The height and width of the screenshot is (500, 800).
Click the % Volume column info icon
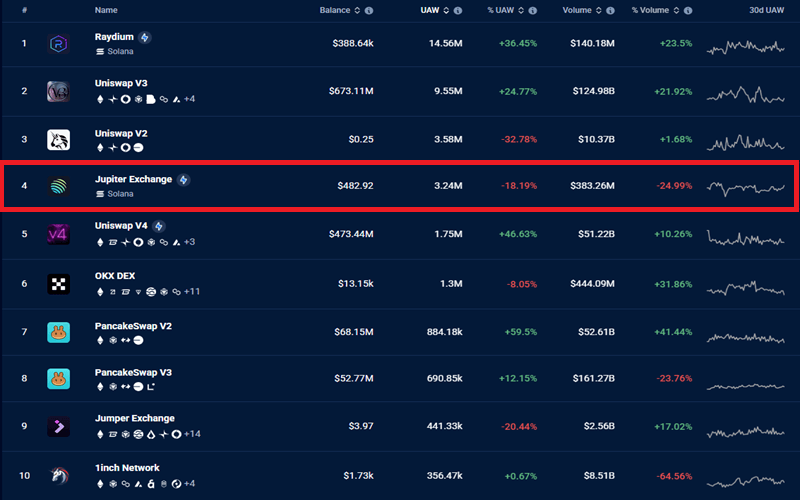[688, 10]
